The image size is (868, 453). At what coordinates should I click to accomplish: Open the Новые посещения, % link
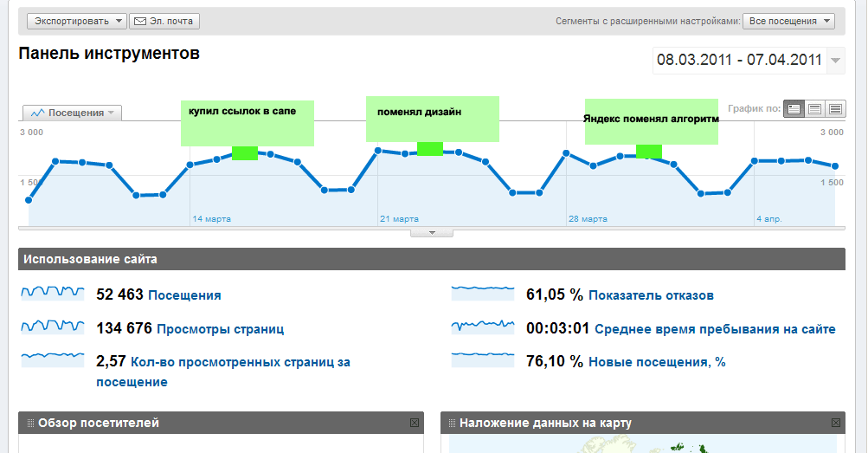[657, 362]
